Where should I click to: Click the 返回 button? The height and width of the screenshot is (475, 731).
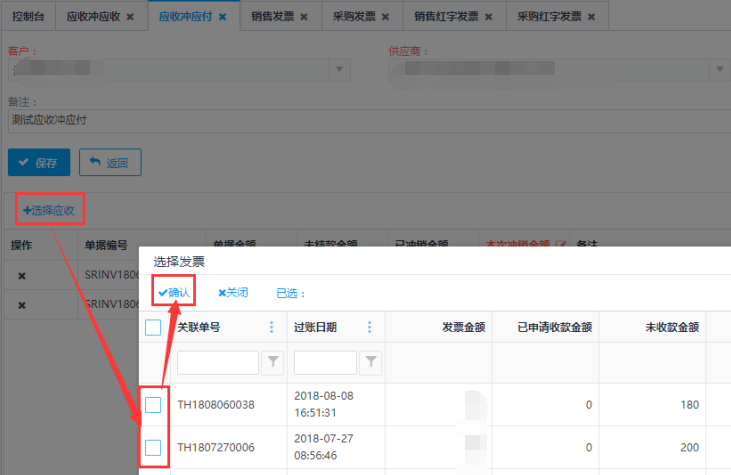pos(110,162)
